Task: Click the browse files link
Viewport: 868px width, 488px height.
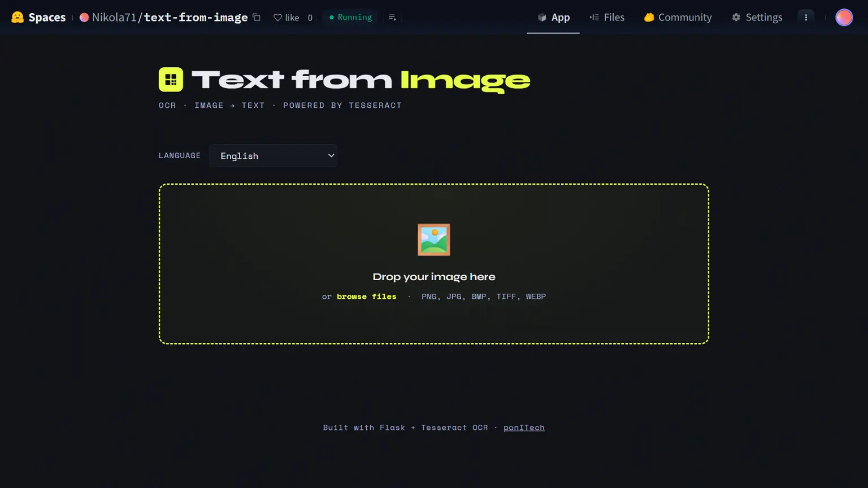Action: (366, 296)
